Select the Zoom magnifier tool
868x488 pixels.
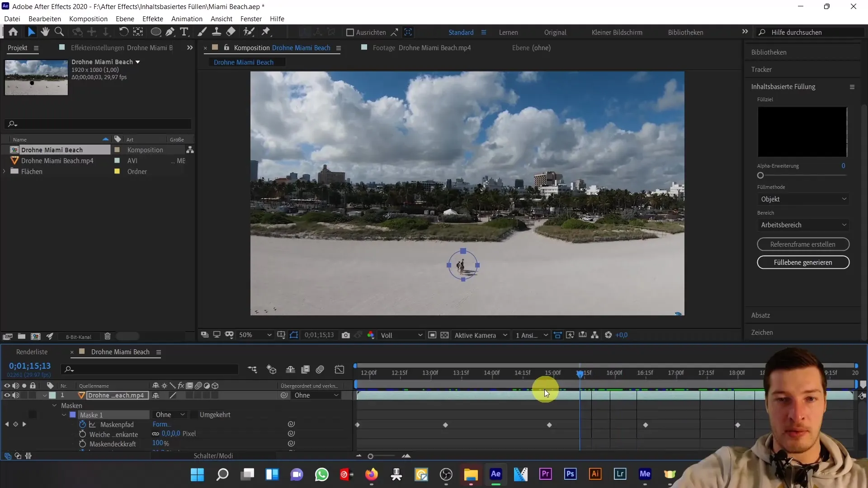[x=59, y=32]
